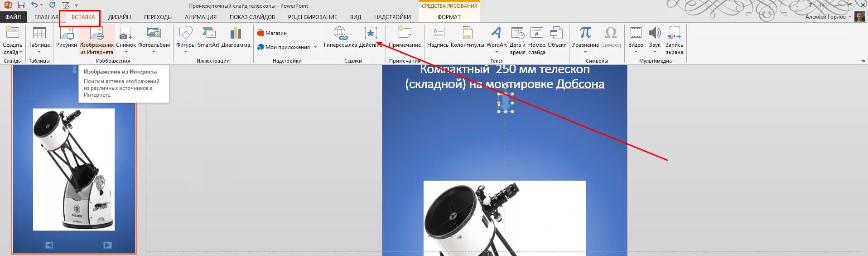The image size is (868, 256).
Task: Switch to the АНИМАЦИЯ tab
Action: 201,17
